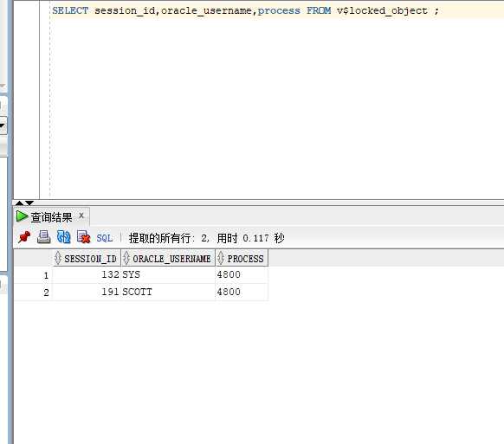Click the process keyword in the query
The image size is (504, 444).
click(279, 11)
